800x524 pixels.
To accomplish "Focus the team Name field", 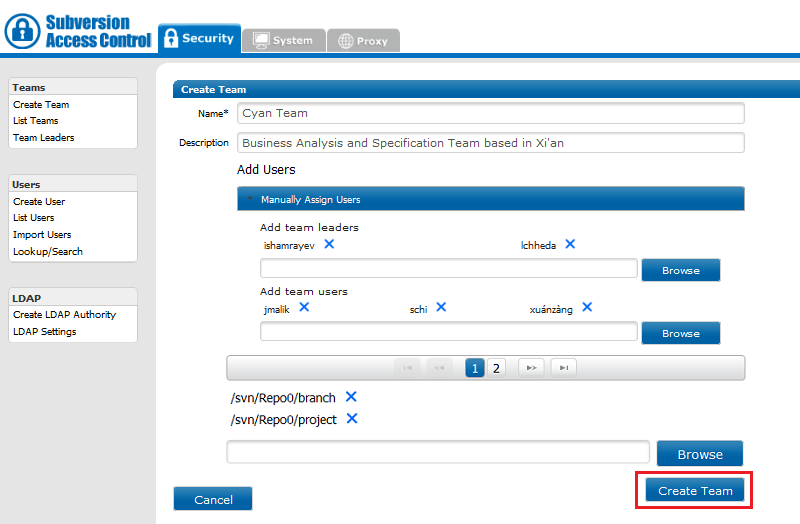I will pos(490,113).
